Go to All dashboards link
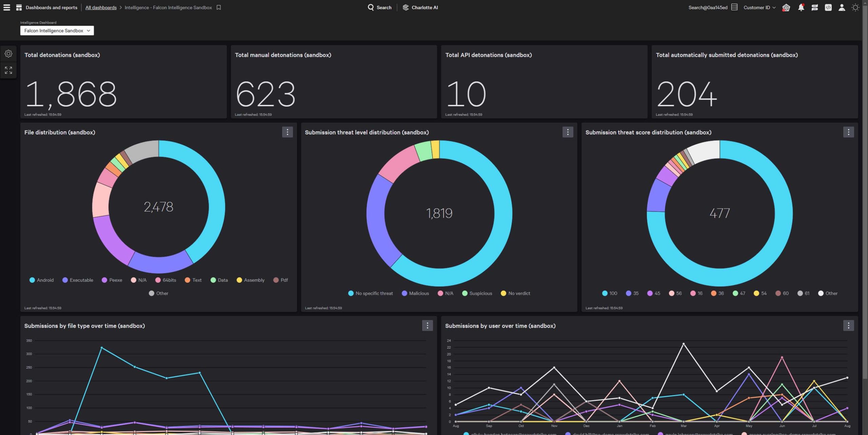868x435 pixels. pos(101,7)
